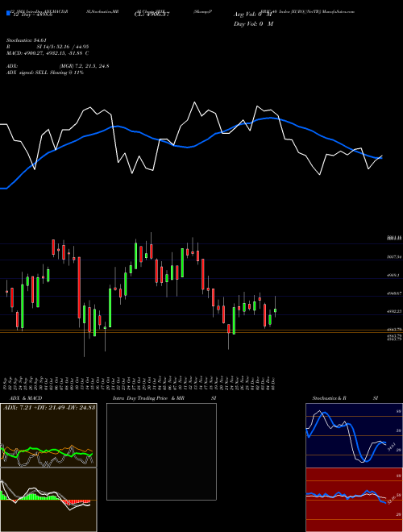Click the 'Avg Vol: 0 M' label
Image resolution: width=403 pixels, height=532 pixels.
coord(253,15)
